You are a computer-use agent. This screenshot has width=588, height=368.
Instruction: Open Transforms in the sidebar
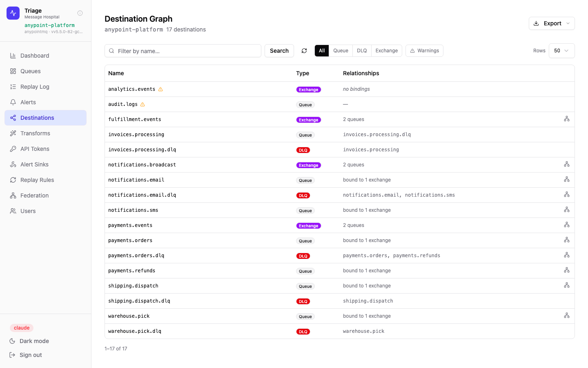coord(45,133)
